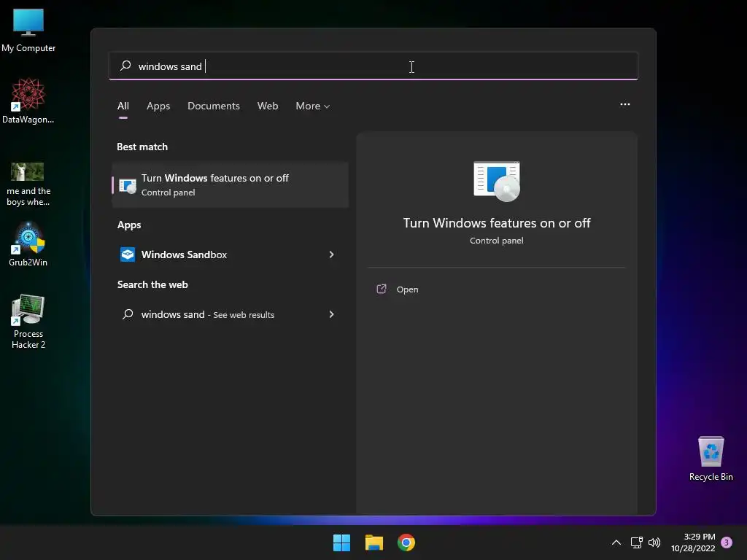Click the 'Search the web' heading text

(152, 285)
